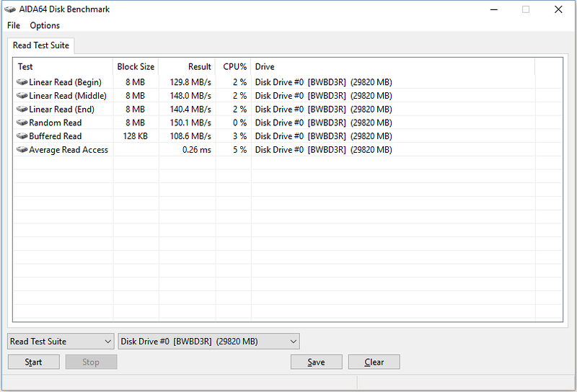577x392 pixels.
Task: Click the Block Size column header
Action: (136, 66)
